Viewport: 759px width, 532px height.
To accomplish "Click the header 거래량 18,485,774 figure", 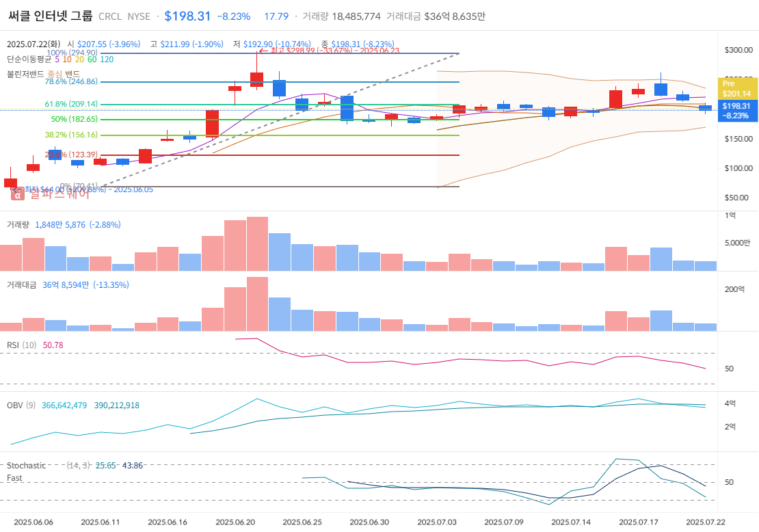I will (x=341, y=16).
